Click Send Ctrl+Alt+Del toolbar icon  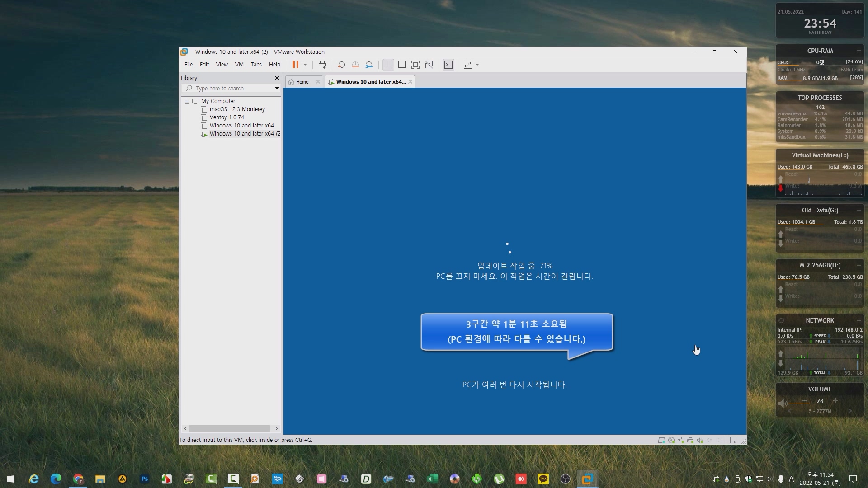point(322,65)
